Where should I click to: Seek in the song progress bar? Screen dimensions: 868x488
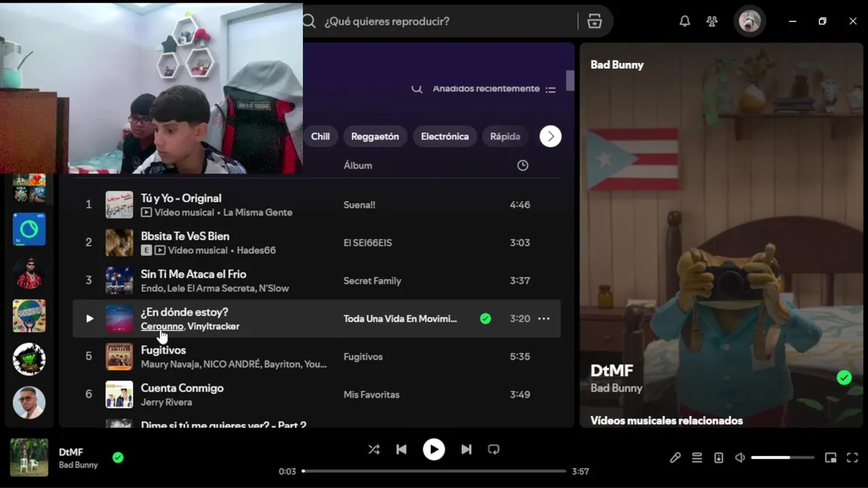[434, 471]
